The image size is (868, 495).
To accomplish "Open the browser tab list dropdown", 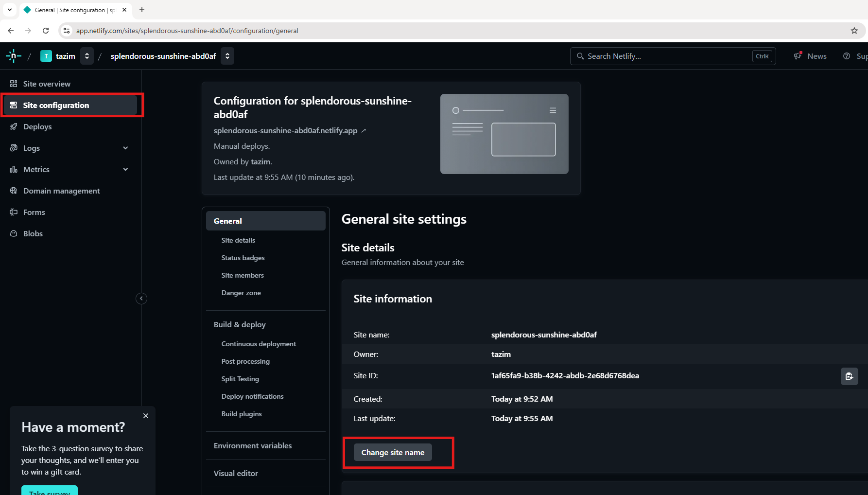I will tap(10, 10).
